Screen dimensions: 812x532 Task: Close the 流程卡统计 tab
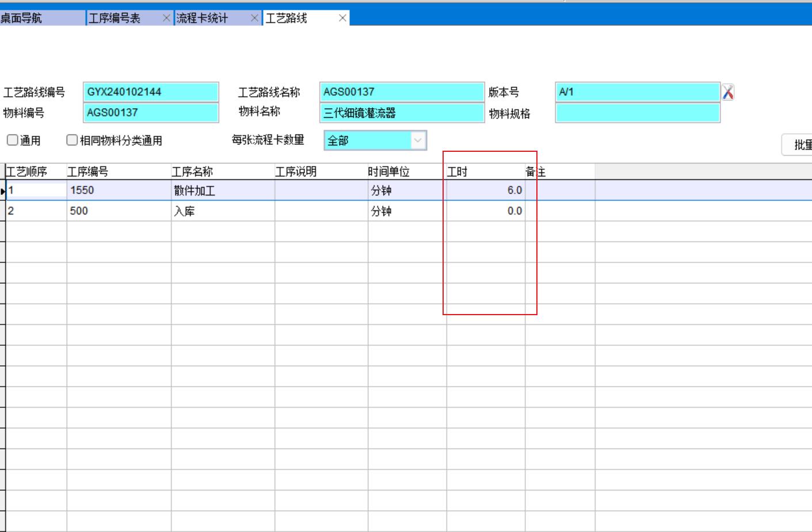pos(254,18)
